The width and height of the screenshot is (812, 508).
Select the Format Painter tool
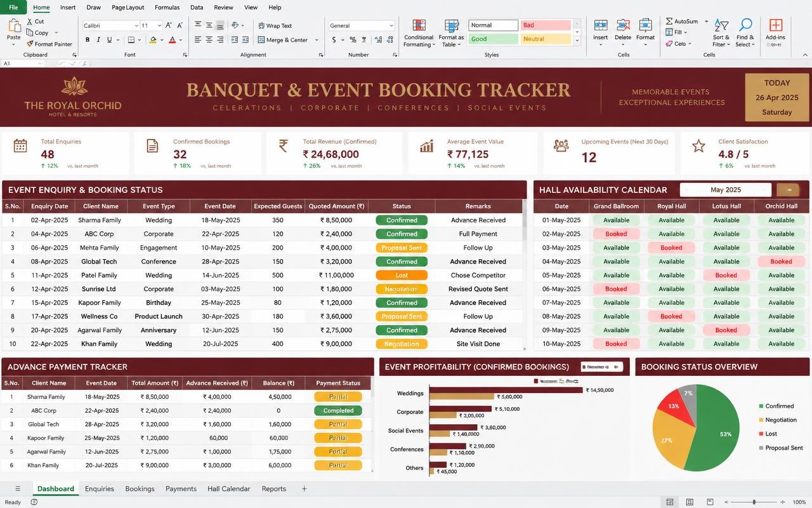tap(49, 44)
